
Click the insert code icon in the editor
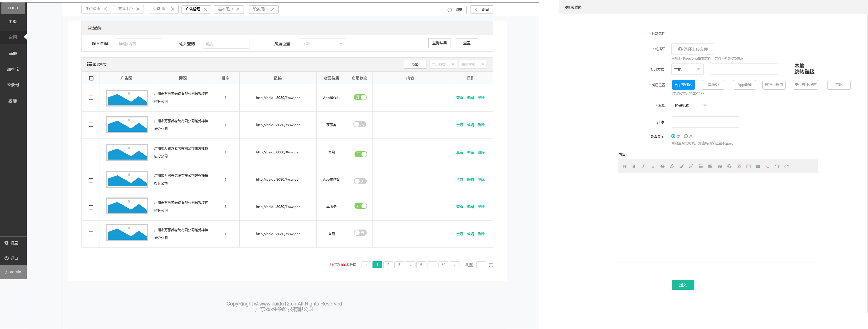pyautogui.click(x=767, y=166)
